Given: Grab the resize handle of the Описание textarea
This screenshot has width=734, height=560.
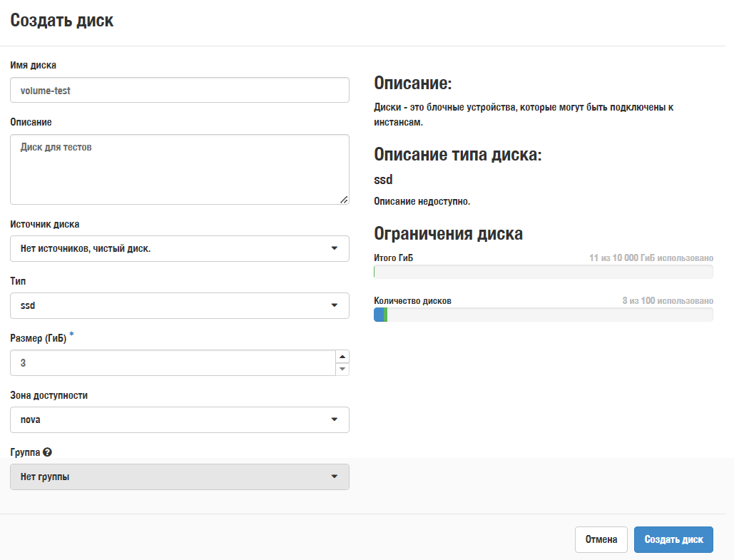Looking at the screenshot, I should pyautogui.click(x=345, y=200).
